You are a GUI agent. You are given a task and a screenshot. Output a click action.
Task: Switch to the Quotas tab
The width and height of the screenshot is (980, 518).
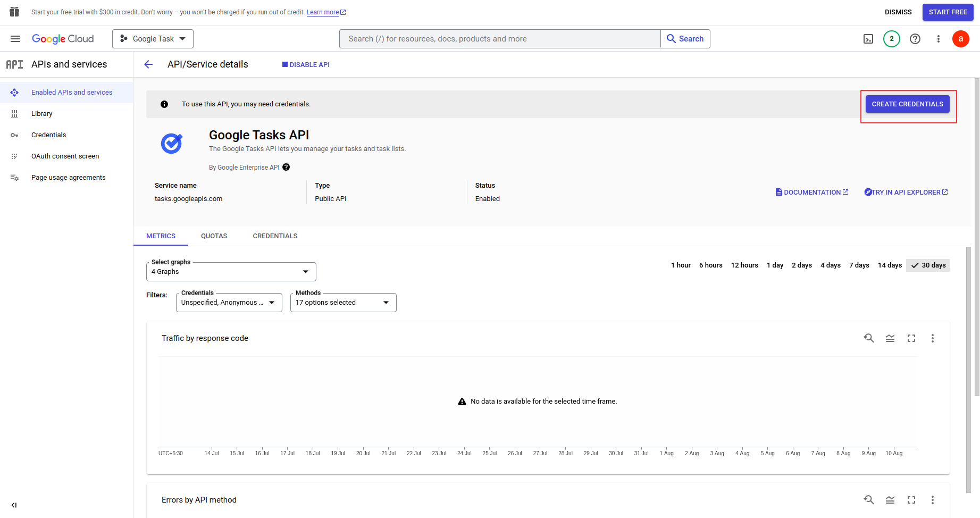pyautogui.click(x=214, y=236)
